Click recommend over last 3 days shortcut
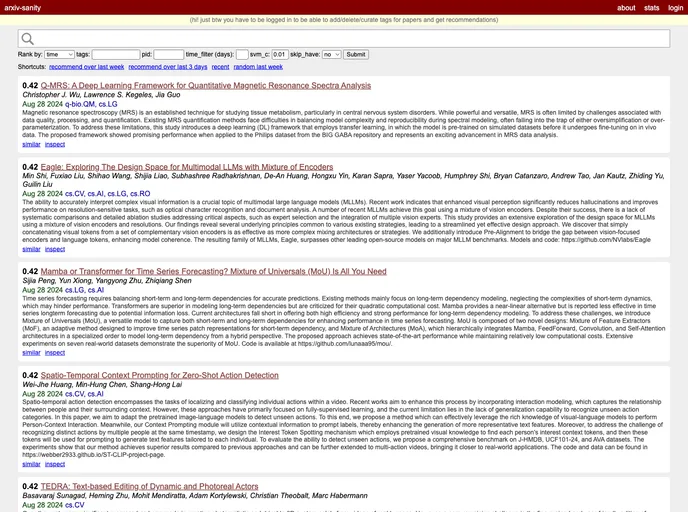The width and height of the screenshot is (688, 512). coord(168,67)
